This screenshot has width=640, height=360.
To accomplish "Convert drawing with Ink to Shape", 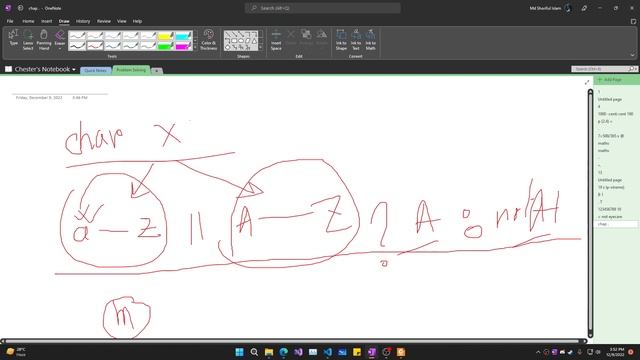I will point(341,39).
